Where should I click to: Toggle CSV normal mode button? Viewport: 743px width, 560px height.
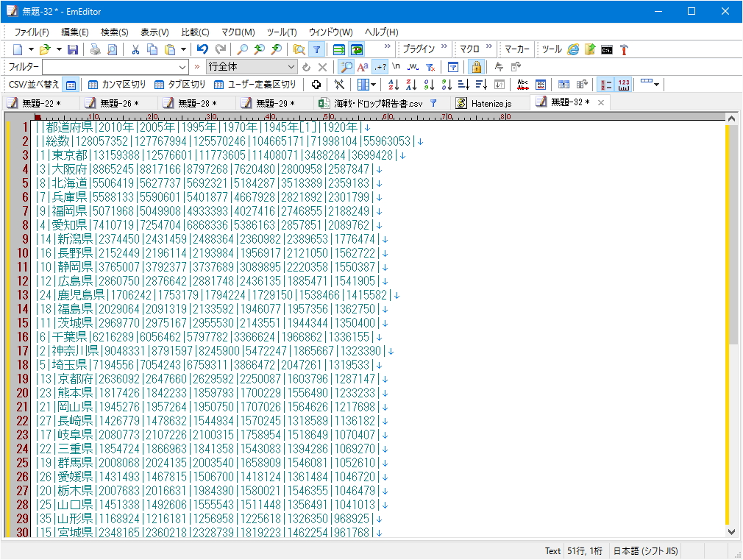pos(71,85)
